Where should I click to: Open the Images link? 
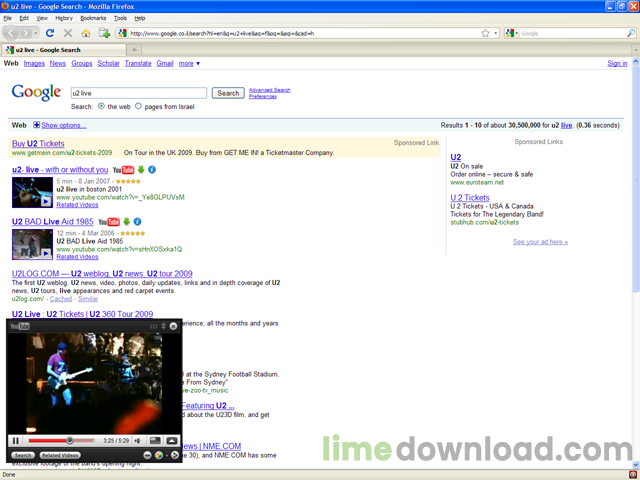point(34,63)
